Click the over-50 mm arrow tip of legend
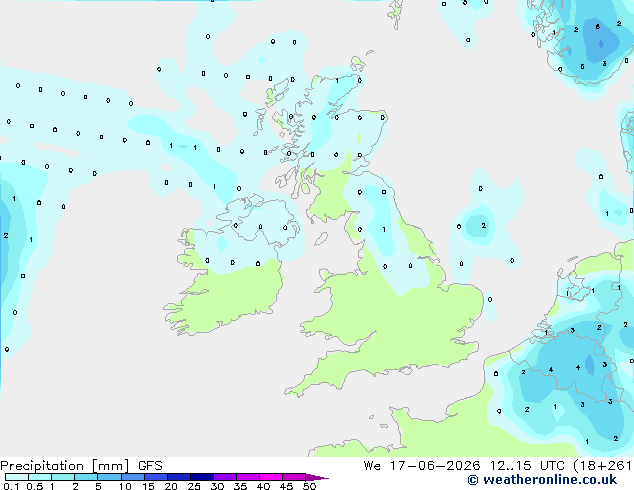Viewport: 634px width, 490px height. coord(317,477)
